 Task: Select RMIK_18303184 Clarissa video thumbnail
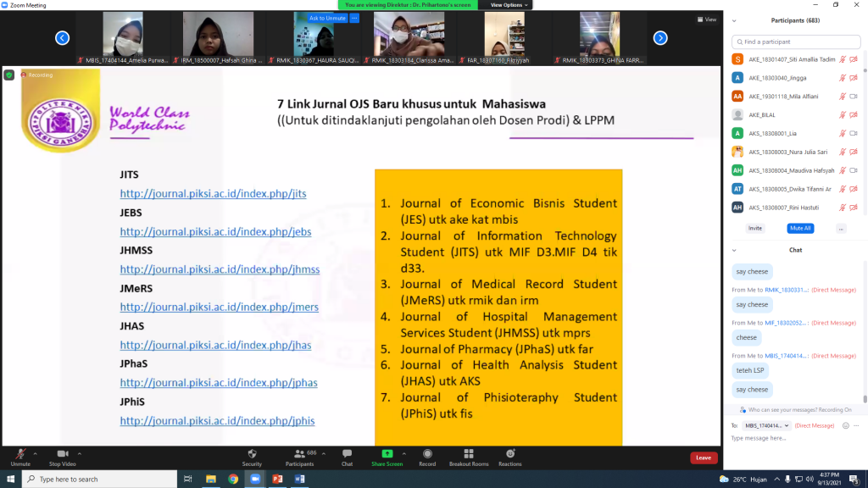(409, 37)
